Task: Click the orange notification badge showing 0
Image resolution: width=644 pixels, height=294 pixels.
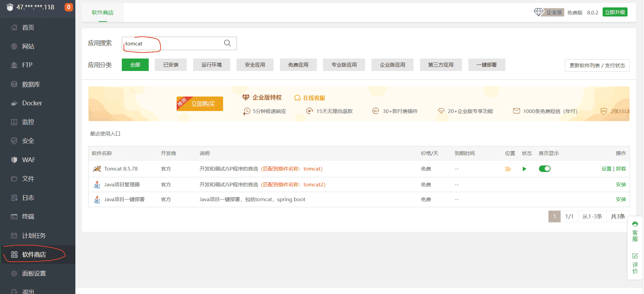Action: [69, 7]
